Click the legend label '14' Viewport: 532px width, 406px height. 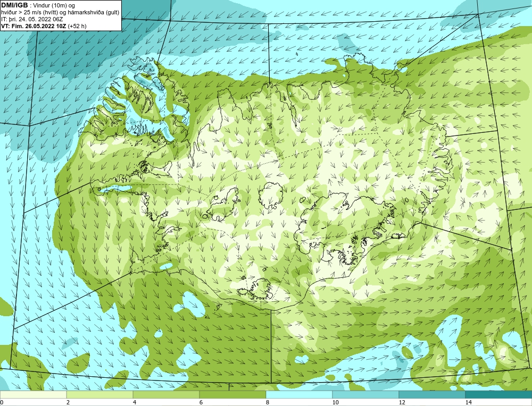click(469, 402)
